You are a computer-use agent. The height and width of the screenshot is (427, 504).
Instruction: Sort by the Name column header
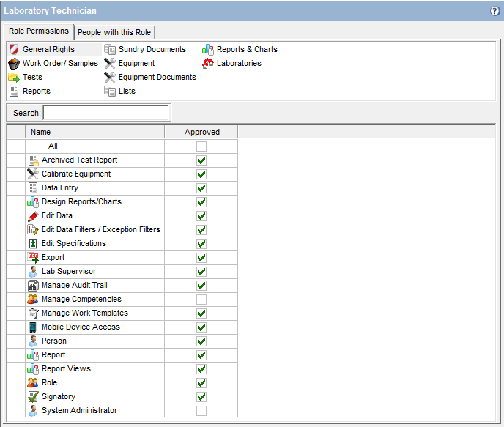pos(94,133)
